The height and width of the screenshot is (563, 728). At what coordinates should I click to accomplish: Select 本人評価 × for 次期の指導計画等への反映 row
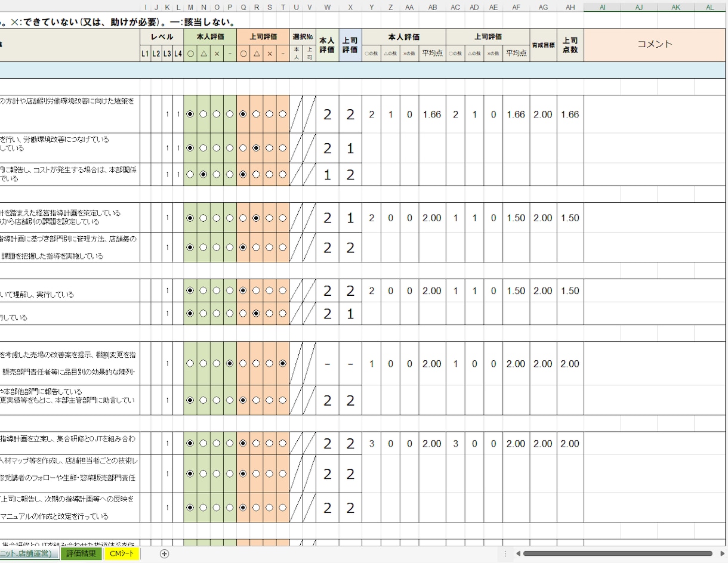tap(217, 508)
